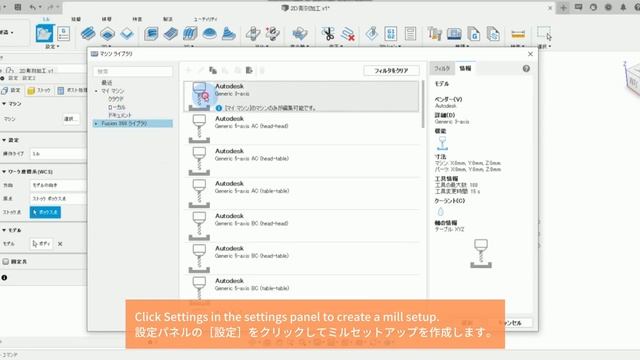
Task: Select Autodesk Generic 5-axis AC (head-head) machine
Action: 302,129
